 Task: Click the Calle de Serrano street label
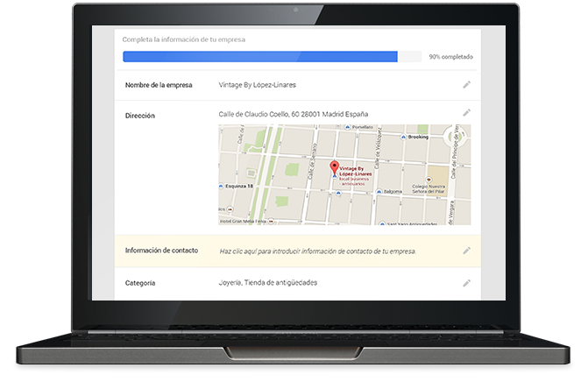(x=312, y=161)
